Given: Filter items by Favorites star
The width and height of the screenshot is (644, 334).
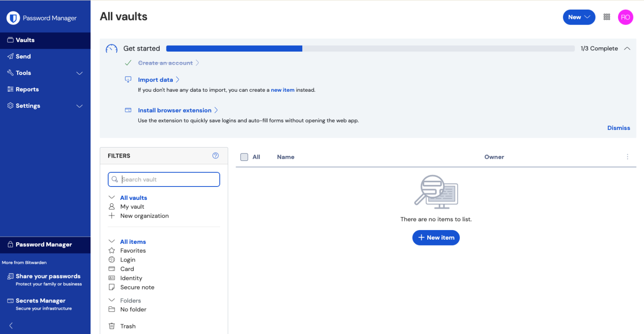Looking at the screenshot, I should click(132, 251).
